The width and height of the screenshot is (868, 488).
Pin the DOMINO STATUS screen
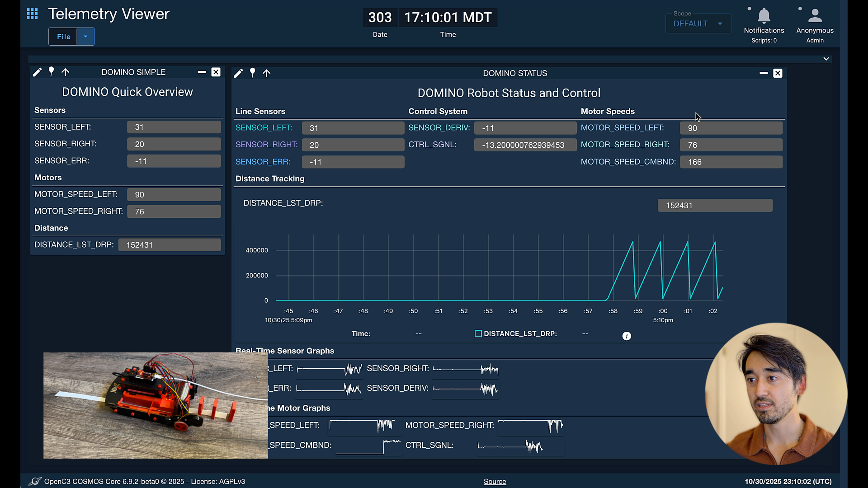[x=252, y=73]
